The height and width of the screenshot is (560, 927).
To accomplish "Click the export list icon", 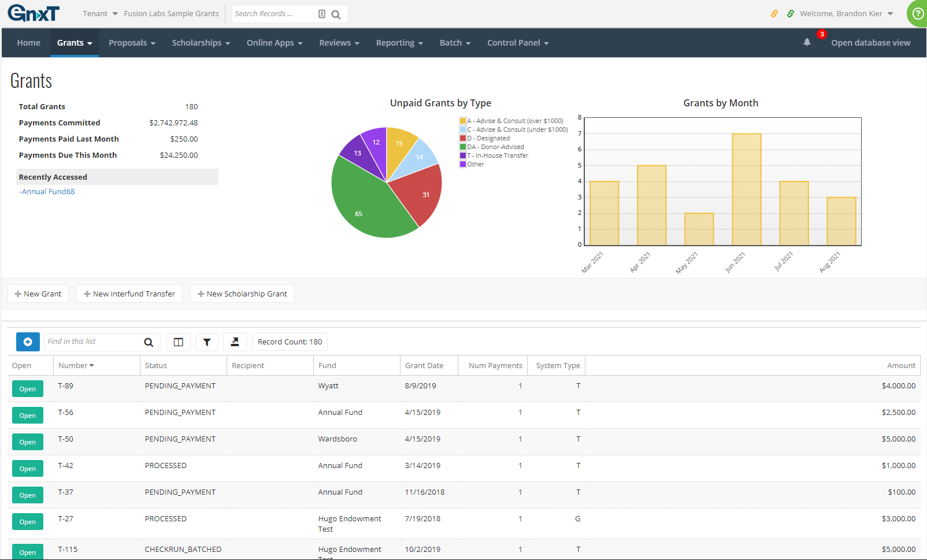I will (x=235, y=342).
